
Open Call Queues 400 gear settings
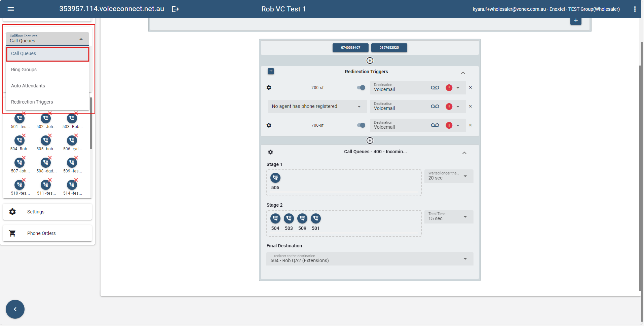click(x=270, y=152)
